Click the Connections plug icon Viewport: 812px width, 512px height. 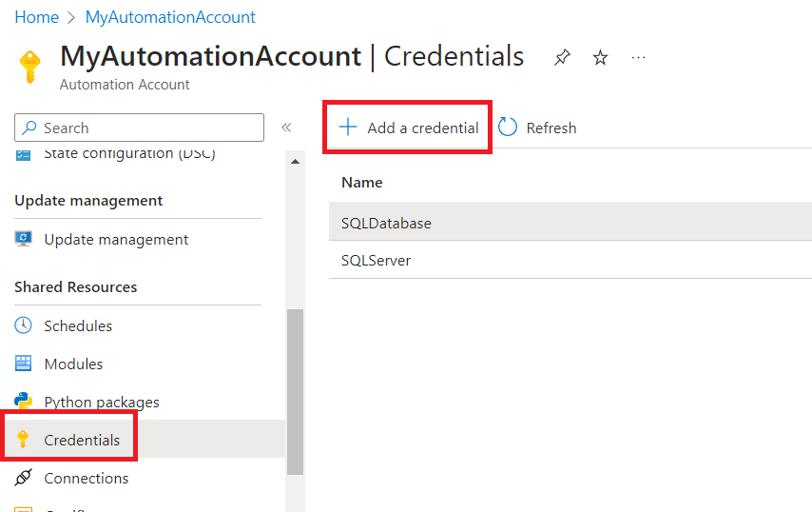(x=24, y=478)
